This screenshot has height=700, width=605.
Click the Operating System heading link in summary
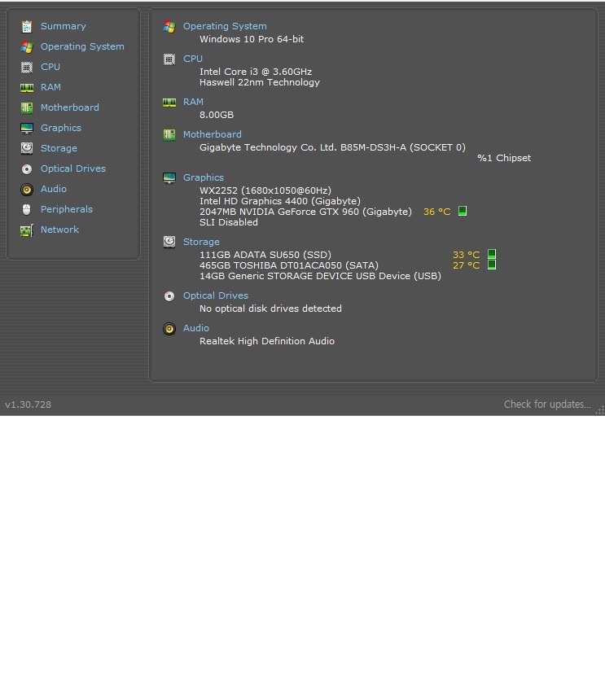(x=225, y=26)
